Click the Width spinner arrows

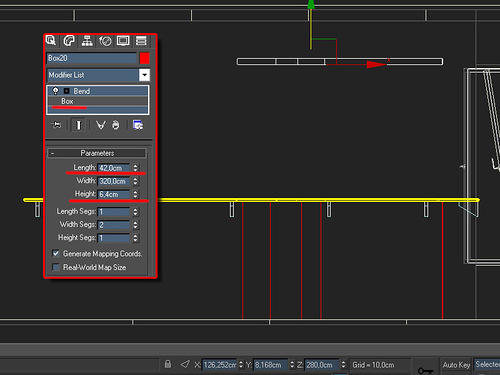tap(135, 181)
